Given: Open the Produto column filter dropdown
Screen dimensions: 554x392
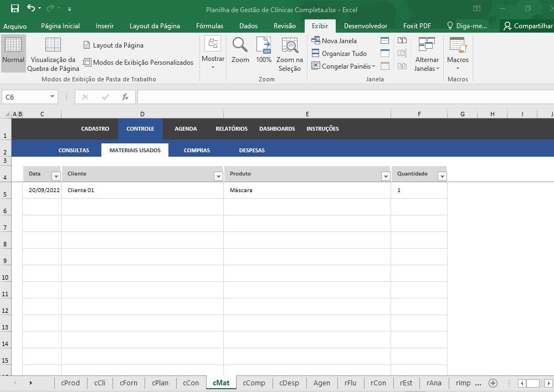Looking at the screenshot, I should (386, 176).
